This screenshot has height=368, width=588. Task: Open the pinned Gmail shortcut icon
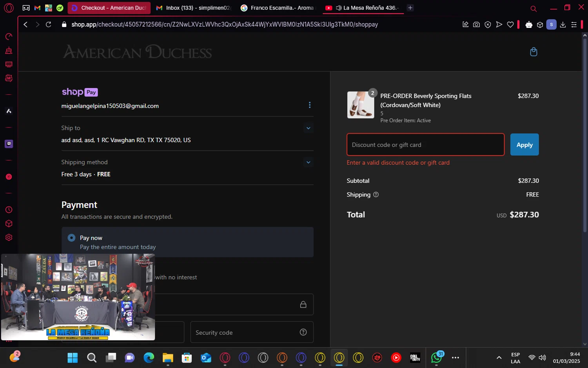point(37,8)
